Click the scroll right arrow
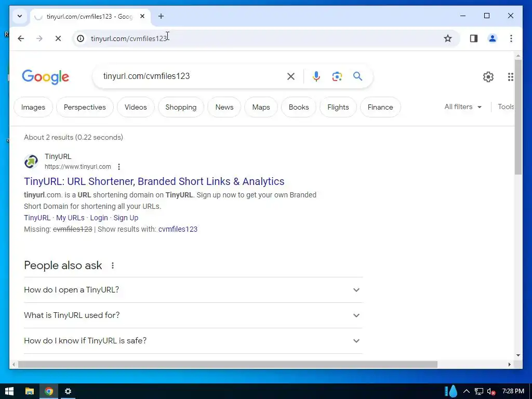532x399 pixels. coord(509,365)
